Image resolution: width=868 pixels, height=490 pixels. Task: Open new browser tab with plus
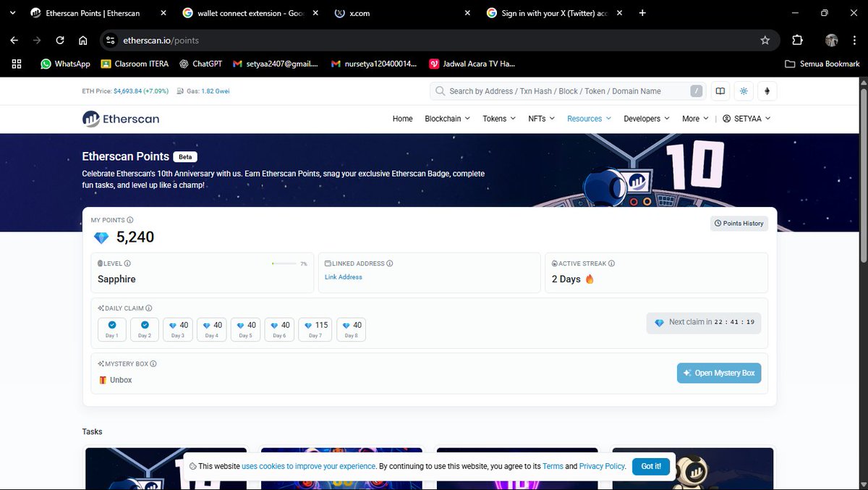coord(643,13)
